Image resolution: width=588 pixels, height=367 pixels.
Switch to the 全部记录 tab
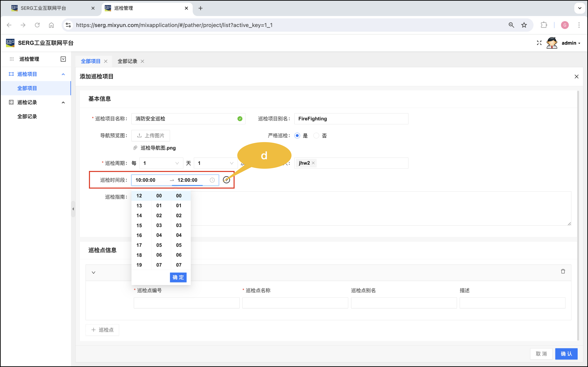pos(127,61)
